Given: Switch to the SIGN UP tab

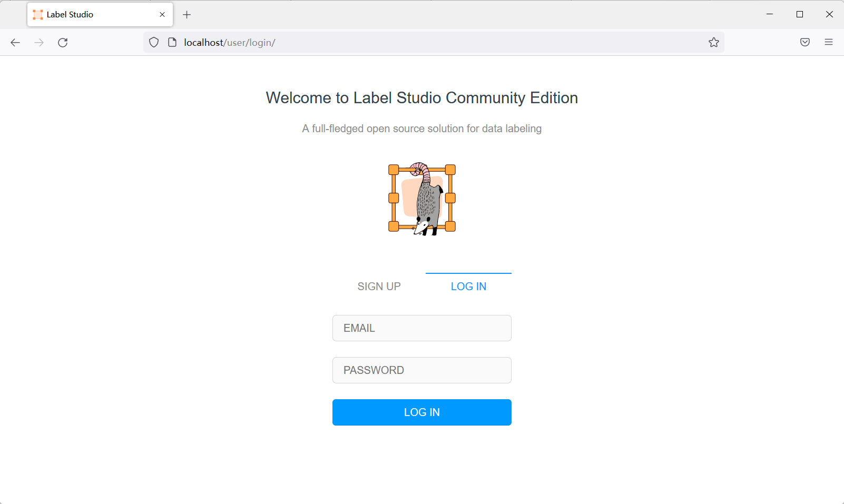Looking at the screenshot, I should pyautogui.click(x=379, y=286).
